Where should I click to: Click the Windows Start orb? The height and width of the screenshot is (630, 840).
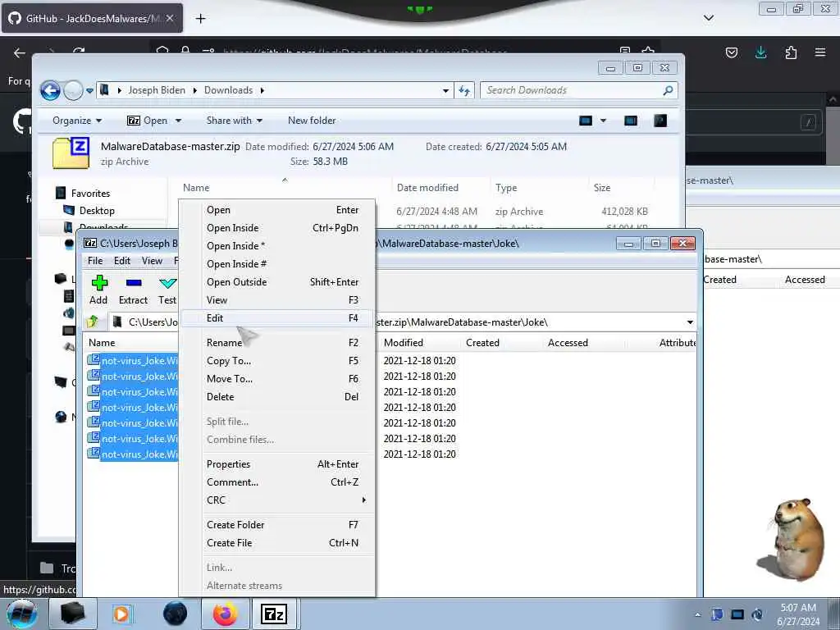(22, 614)
